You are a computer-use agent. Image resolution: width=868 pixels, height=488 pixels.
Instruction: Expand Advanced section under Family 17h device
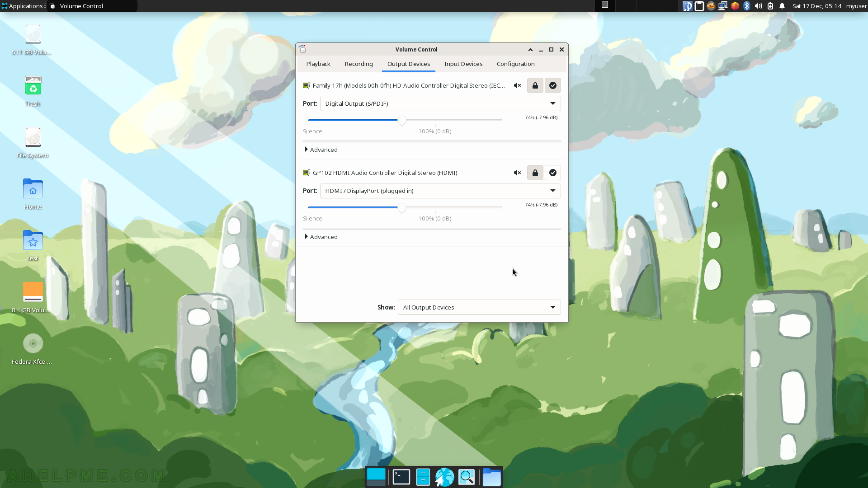(321, 150)
